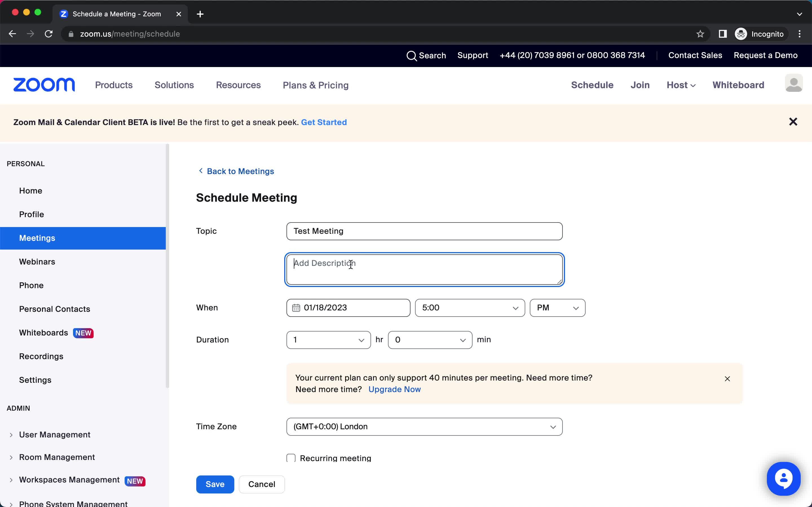Click the chat support bubble icon
Viewport: 812px width, 507px height.
pos(784,478)
